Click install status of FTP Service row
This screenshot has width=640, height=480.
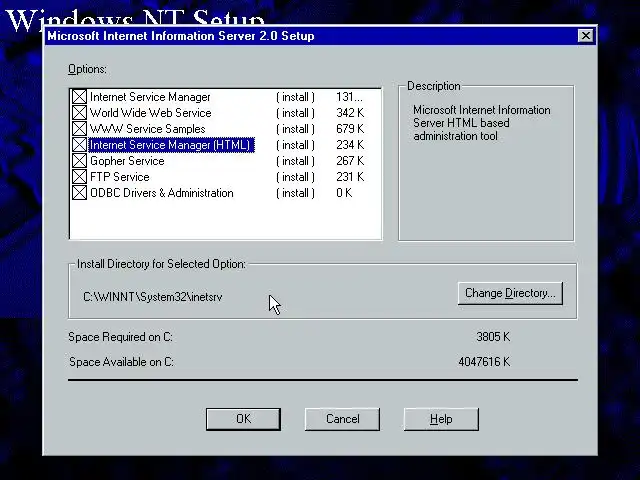click(x=296, y=177)
